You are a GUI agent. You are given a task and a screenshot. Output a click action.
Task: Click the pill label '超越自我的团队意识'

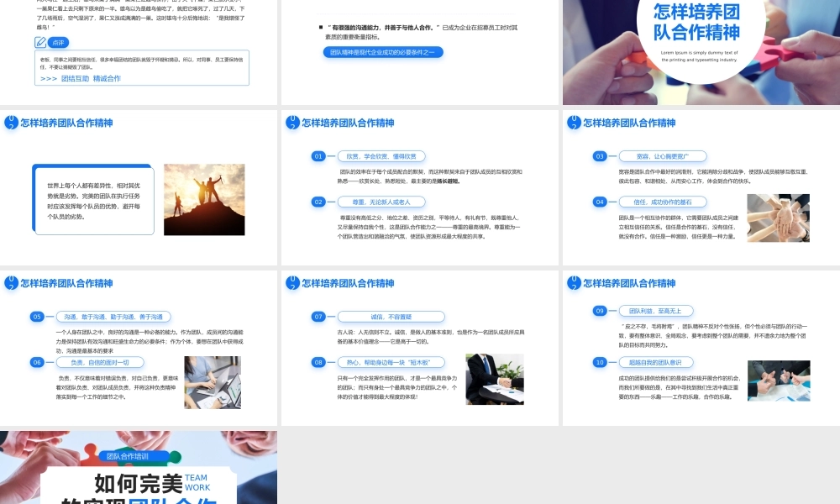pyautogui.click(x=656, y=362)
